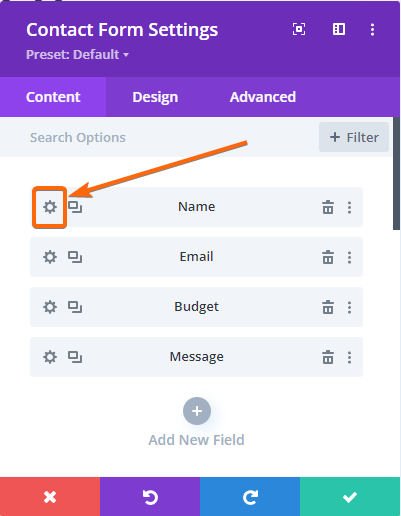Delete the Budget field

pos(328,307)
